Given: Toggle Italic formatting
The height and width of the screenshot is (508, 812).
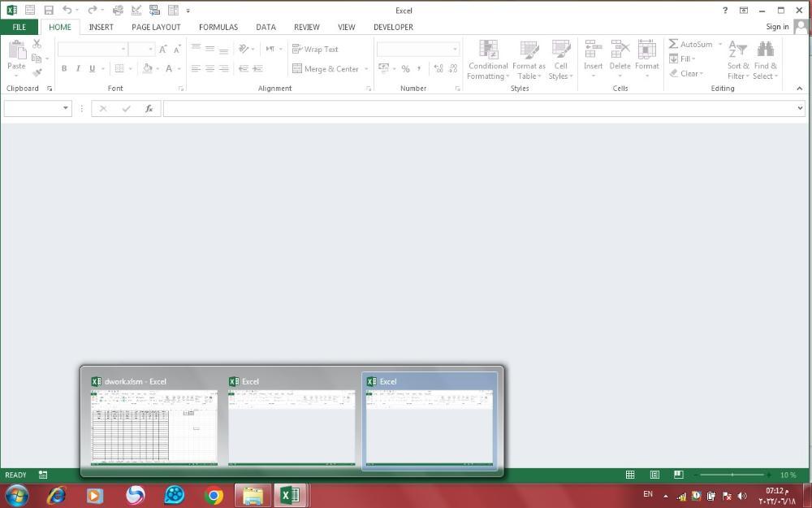Looking at the screenshot, I should point(78,68).
